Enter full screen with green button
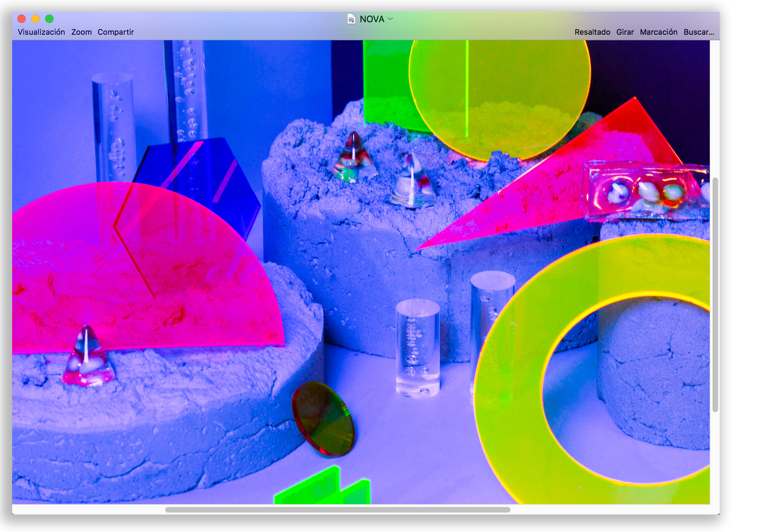 [x=49, y=19]
